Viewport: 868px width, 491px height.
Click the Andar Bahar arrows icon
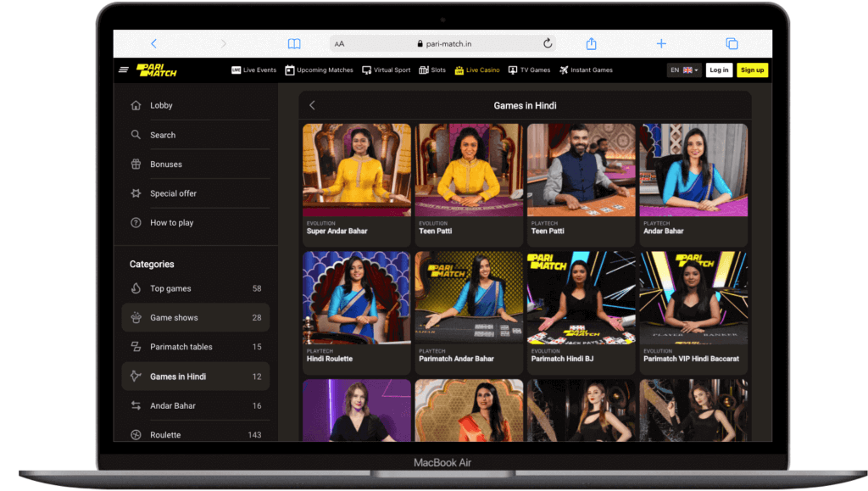136,405
